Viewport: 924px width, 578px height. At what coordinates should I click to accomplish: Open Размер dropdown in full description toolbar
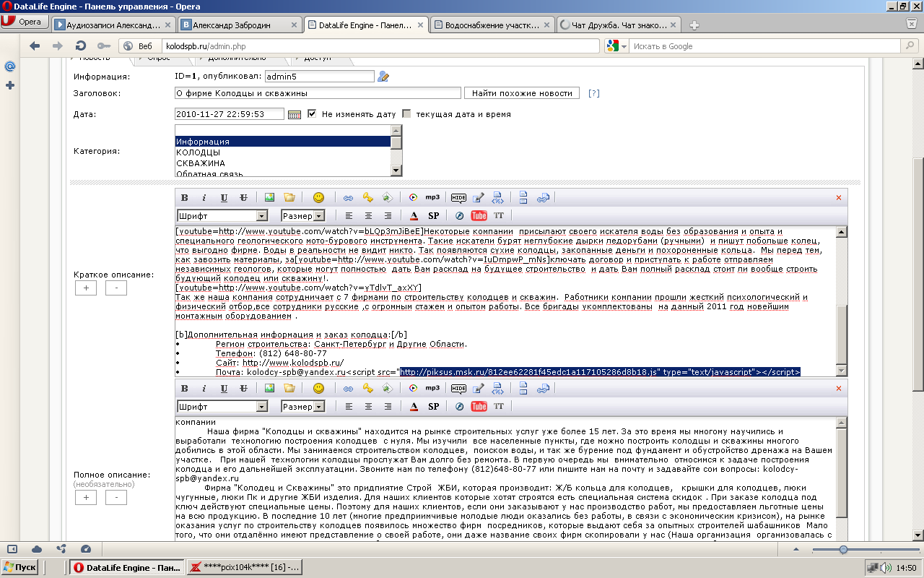[x=302, y=406]
